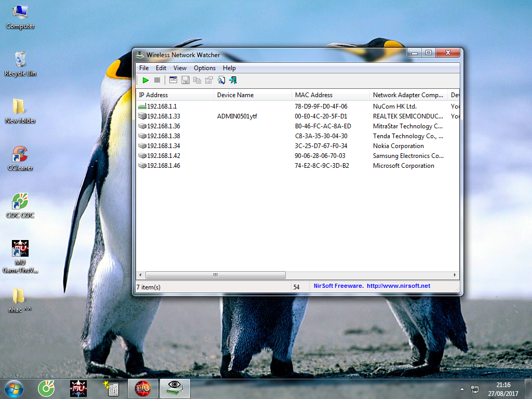Click the REALTEK SEMICONDUC cell

408,116
